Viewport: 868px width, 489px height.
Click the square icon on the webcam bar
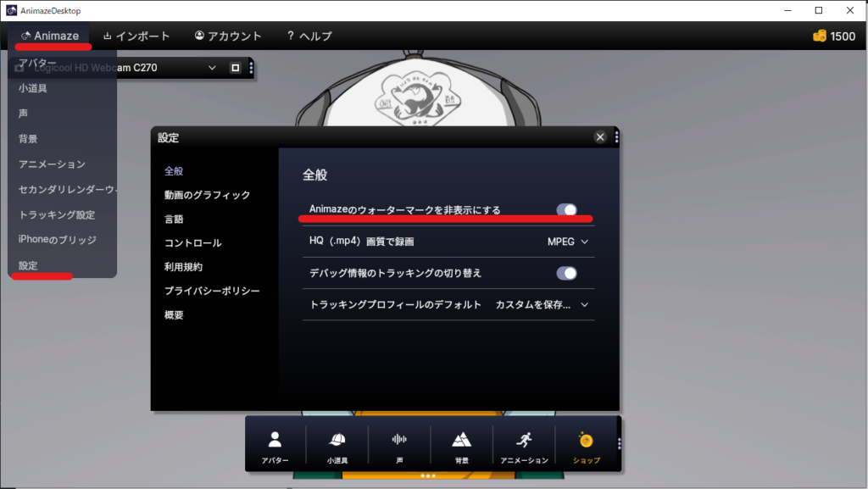pyautogui.click(x=236, y=68)
